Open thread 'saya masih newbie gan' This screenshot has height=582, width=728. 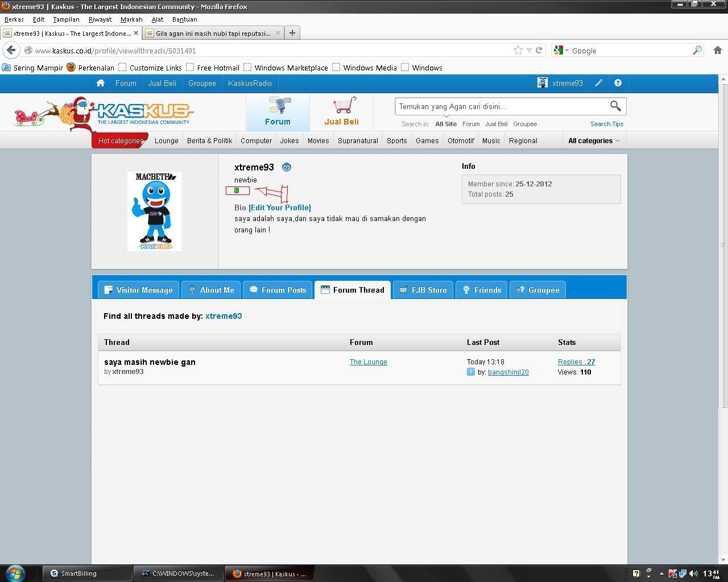coord(150,362)
